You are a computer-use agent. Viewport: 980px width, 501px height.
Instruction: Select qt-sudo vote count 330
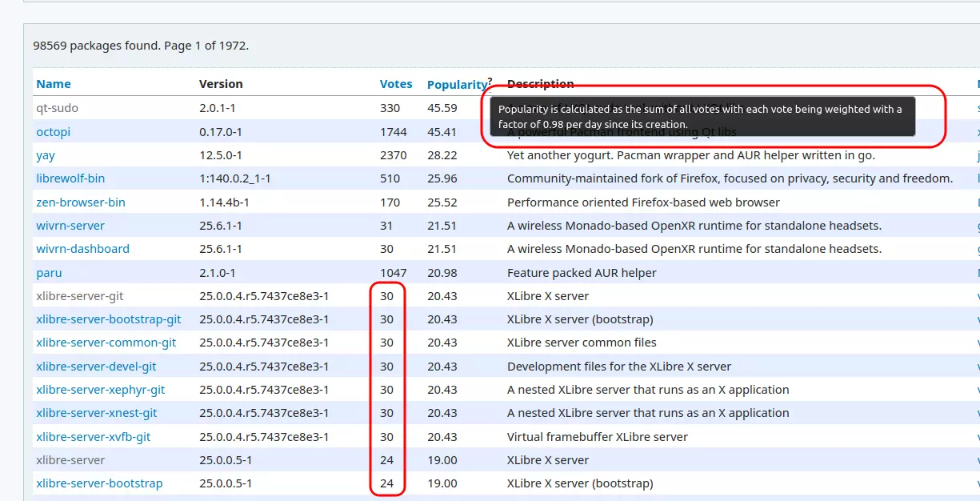390,108
